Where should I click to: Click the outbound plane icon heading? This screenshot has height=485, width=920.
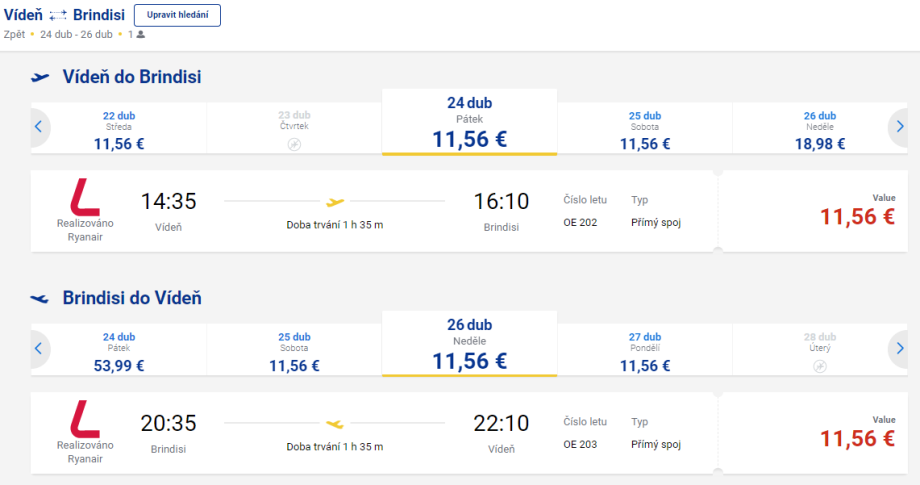coord(41,78)
